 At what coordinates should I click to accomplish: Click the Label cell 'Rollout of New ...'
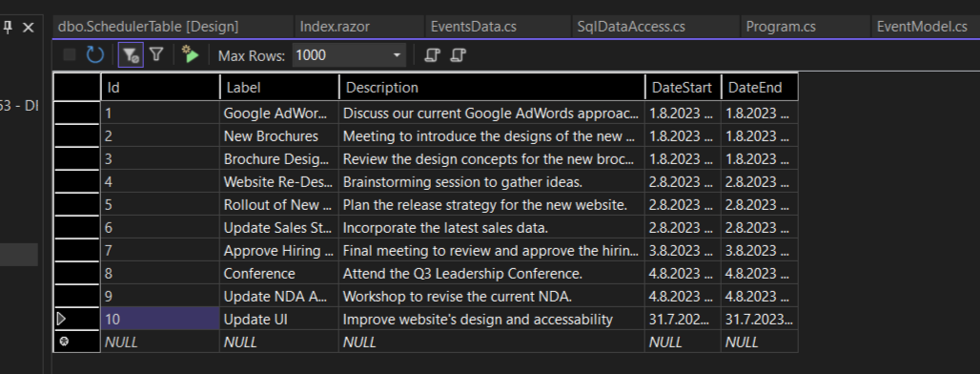click(x=279, y=204)
